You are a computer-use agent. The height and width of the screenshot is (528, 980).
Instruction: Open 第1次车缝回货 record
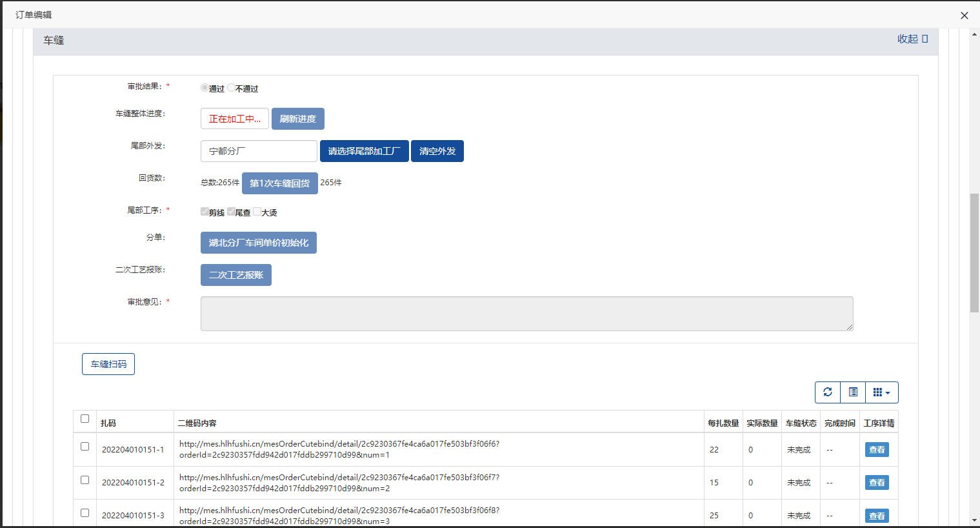click(279, 183)
